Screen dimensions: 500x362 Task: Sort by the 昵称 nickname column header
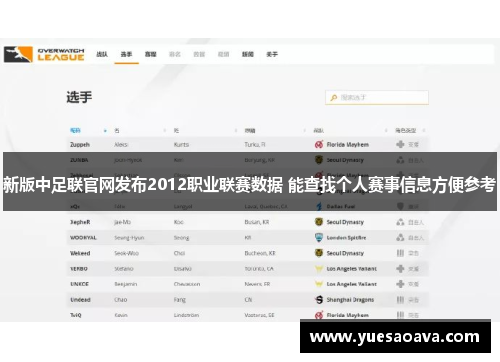[x=75, y=130]
